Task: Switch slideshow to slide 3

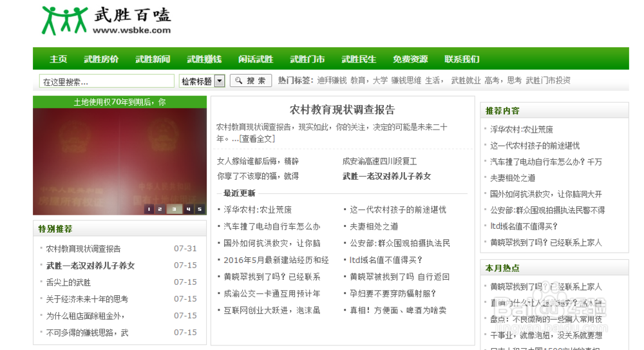Action: [174, 209]
